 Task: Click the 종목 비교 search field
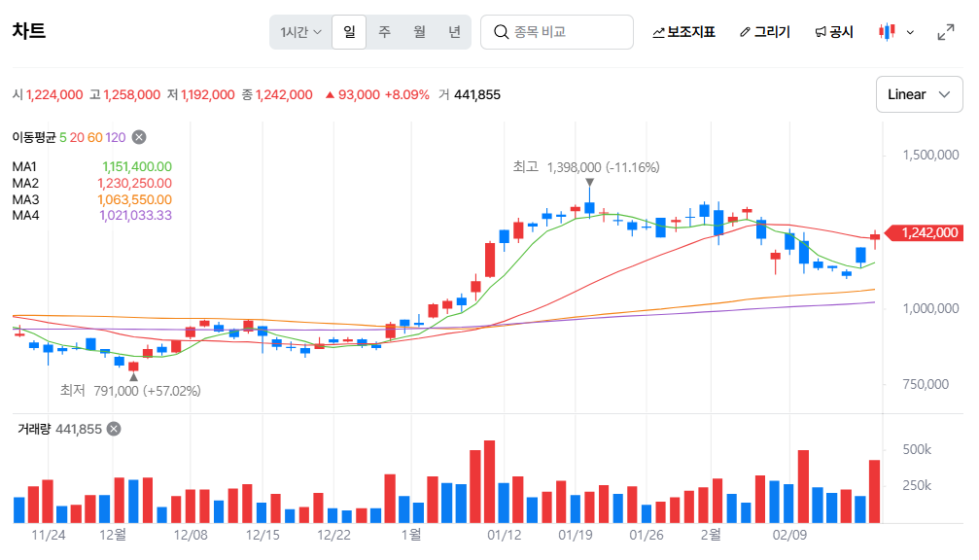557,32
